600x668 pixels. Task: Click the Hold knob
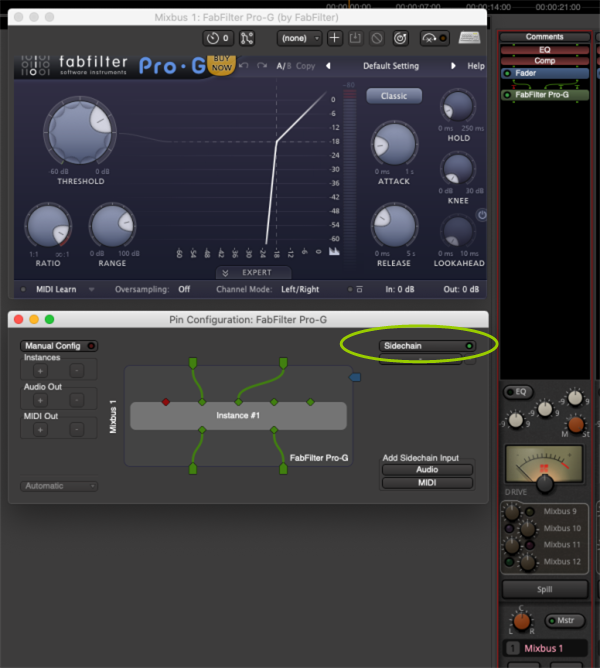coord(458,106)
